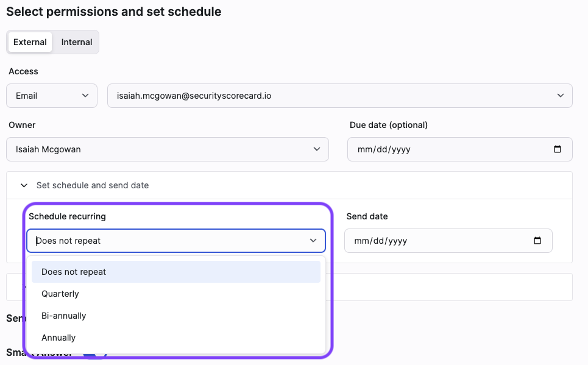Choose the Annually option

tap(176, 338)
